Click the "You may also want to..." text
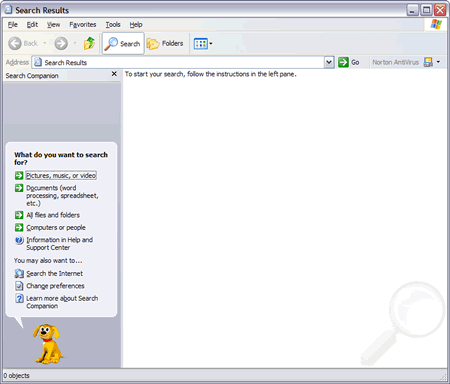 (48, 261)
